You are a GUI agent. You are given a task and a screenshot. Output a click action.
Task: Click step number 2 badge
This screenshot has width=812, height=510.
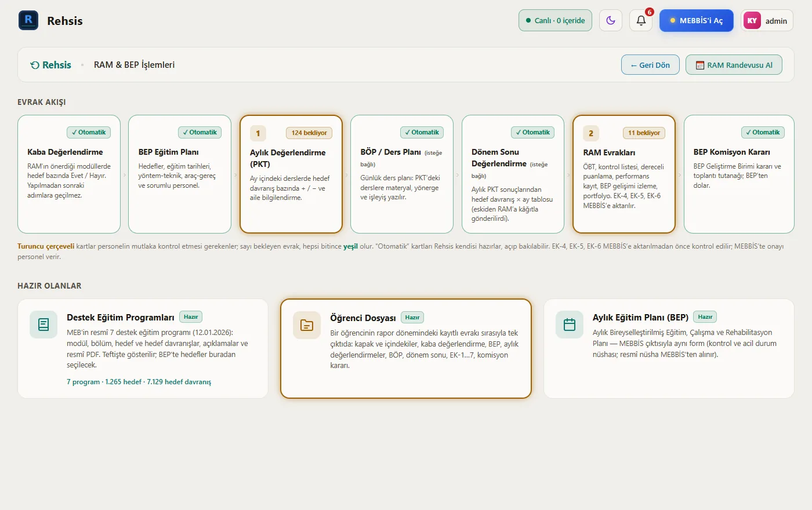click(x=591, y=133)
